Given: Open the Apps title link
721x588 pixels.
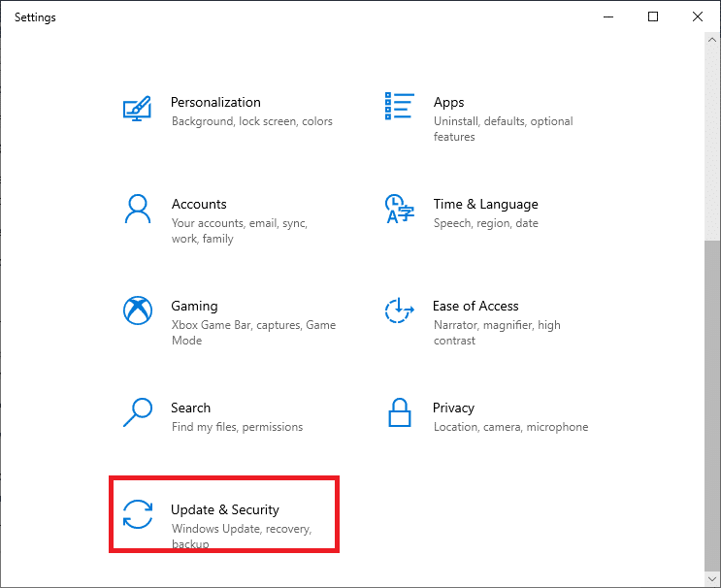Looking at the screenshot, I should 448,102.
